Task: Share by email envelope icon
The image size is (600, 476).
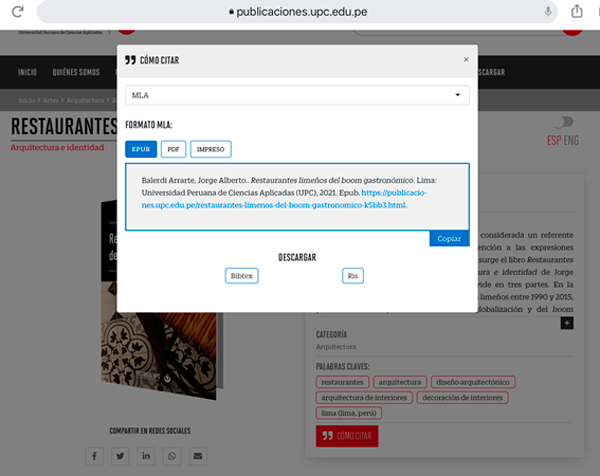Action: coord(197,456)
